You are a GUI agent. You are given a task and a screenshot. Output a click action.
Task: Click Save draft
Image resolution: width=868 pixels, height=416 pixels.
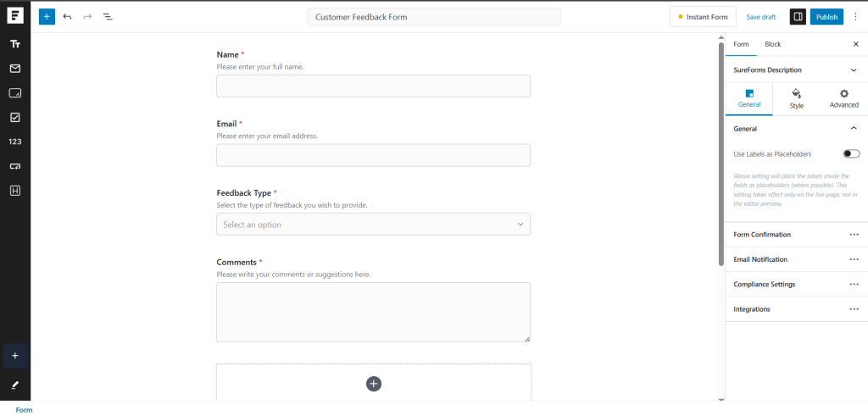[760, 17]
